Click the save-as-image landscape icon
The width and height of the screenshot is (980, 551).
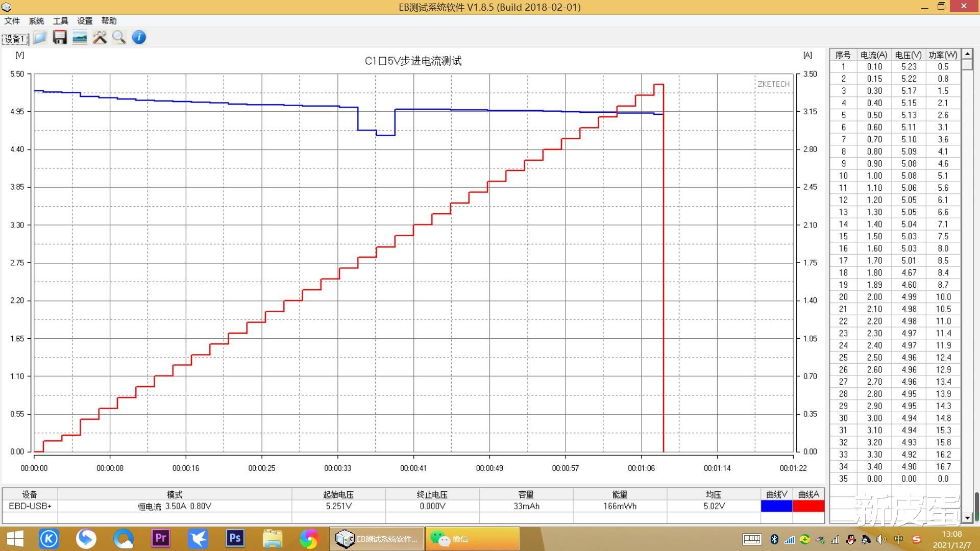(80, 37)
